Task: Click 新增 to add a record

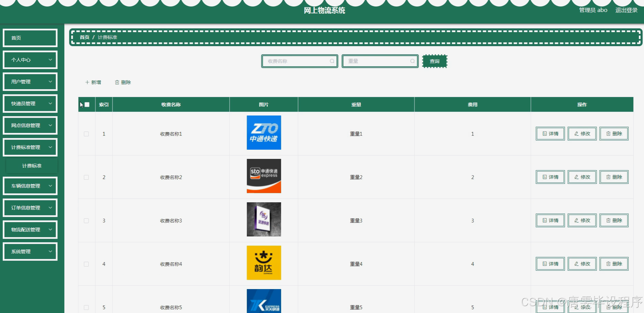Action: click(93, 82)
